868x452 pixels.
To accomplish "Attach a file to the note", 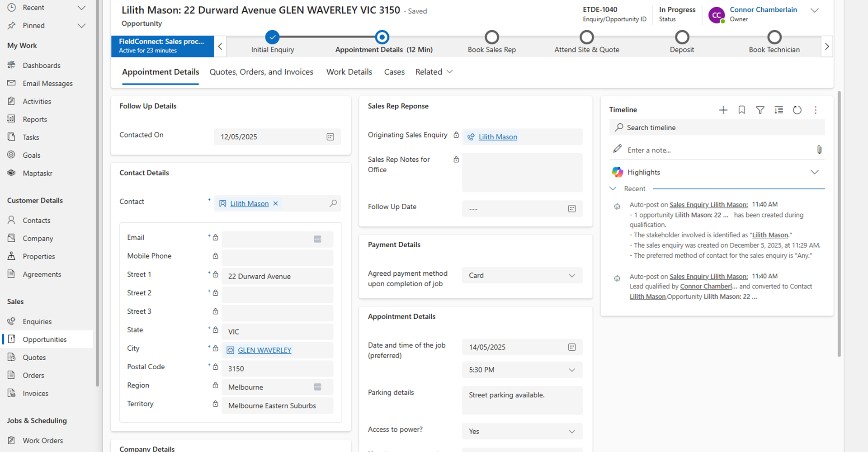I will (819, 150).
